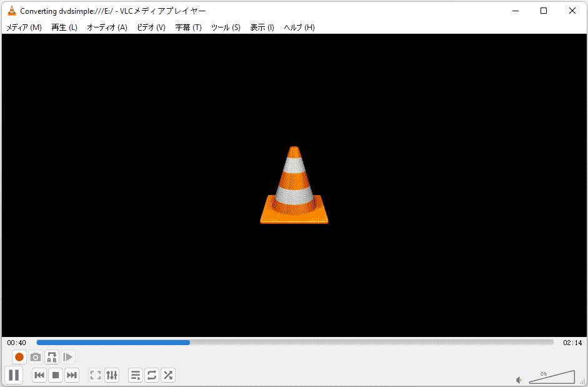
Task: Click the red Record button
Action: coord(19,357)
